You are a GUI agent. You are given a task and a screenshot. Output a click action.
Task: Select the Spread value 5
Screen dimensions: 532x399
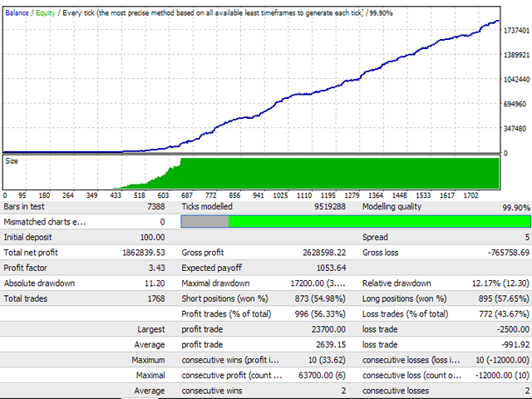[x=527, y=237]
